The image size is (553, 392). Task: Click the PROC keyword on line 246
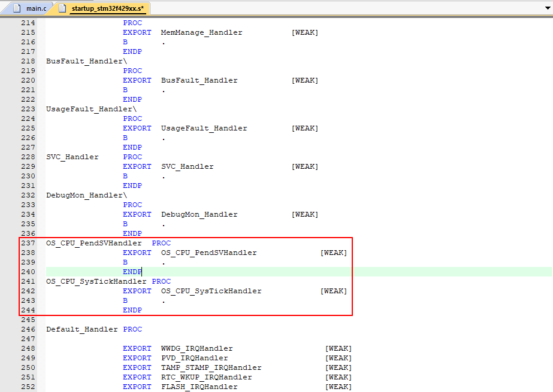[132, 329]
